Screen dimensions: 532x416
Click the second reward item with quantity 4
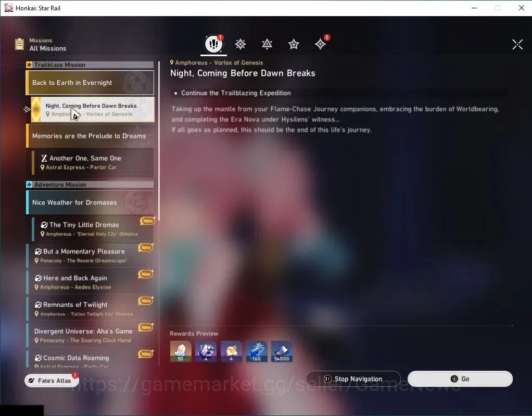click(206, 352)
